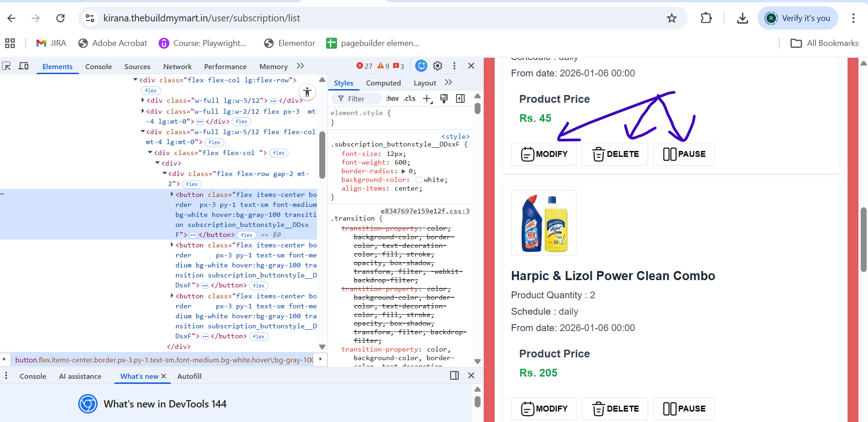This screenshot has height=422, width=868.
Task: Open the <style> source link
Action: click(x=456, y=136)
